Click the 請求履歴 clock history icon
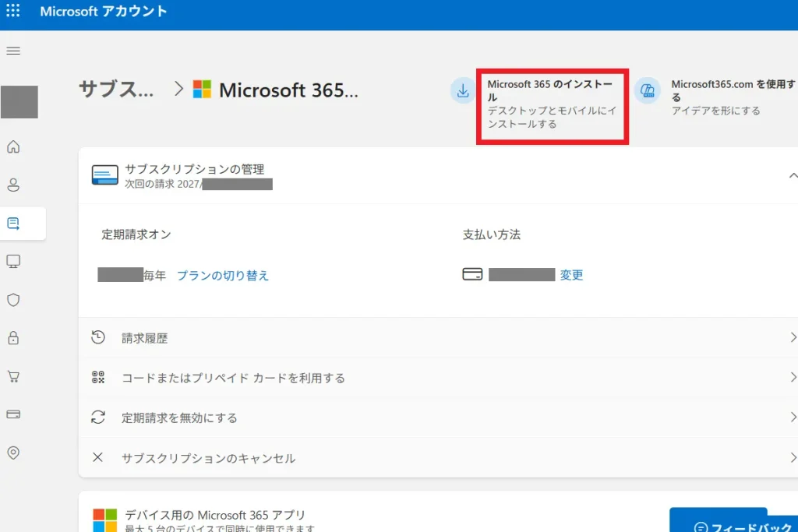The width and height of the screenshot is (798, 532). click(x=97, y=337)
